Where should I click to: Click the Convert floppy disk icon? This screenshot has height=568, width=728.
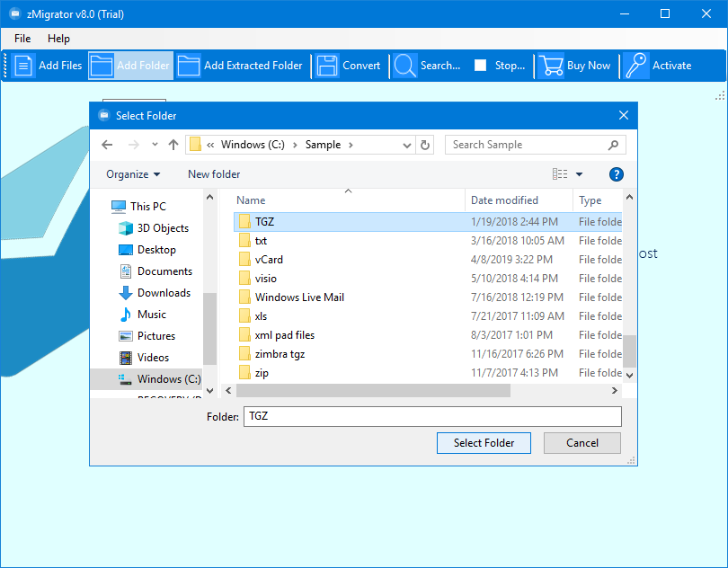[327, 66]
